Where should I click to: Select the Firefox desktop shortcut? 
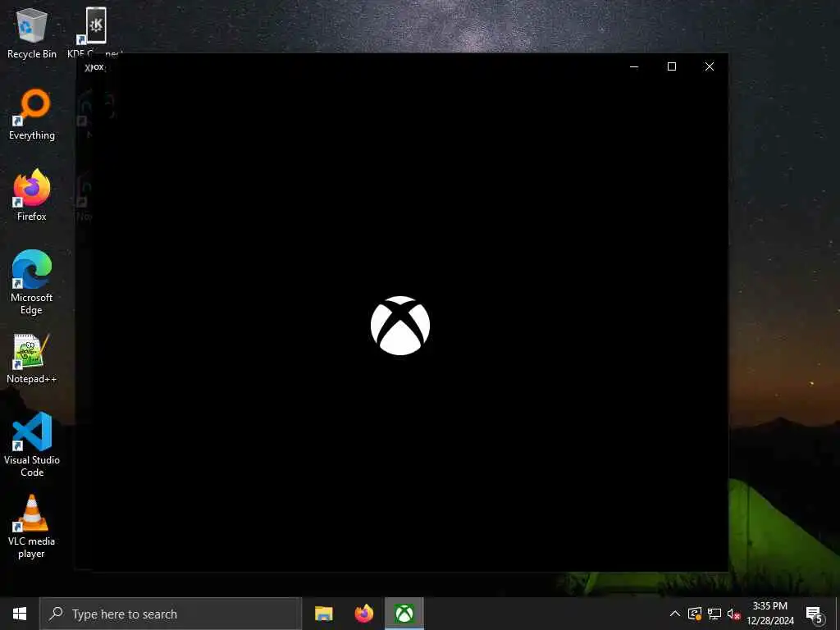(x=32, y=195)
